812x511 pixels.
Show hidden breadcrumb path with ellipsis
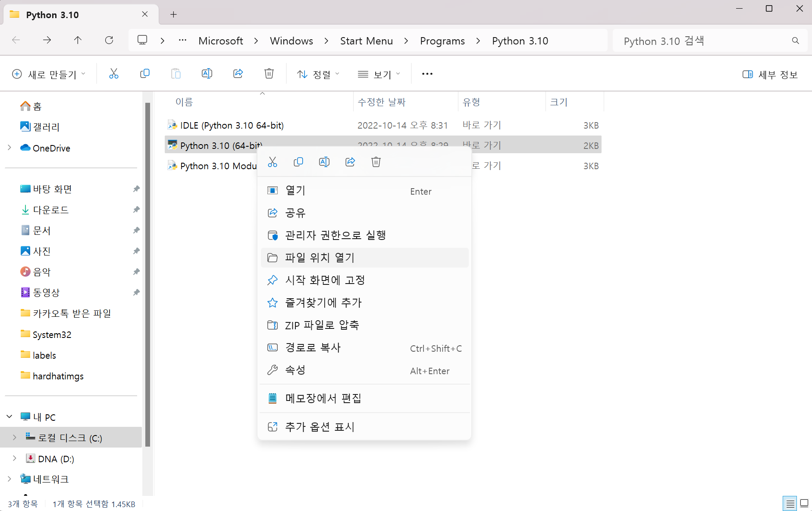tap(183, 41)
